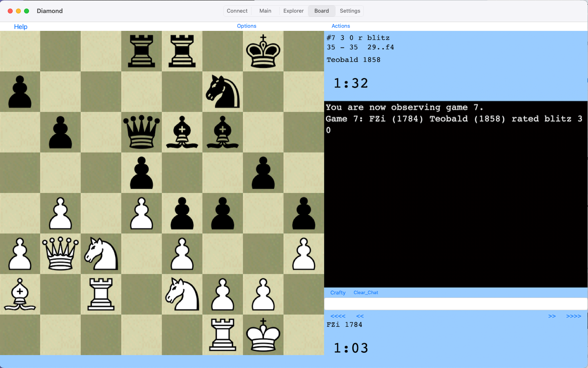Screen dimensions: 588x368
Task: Pick the black knight on f7
Action: 223,92
